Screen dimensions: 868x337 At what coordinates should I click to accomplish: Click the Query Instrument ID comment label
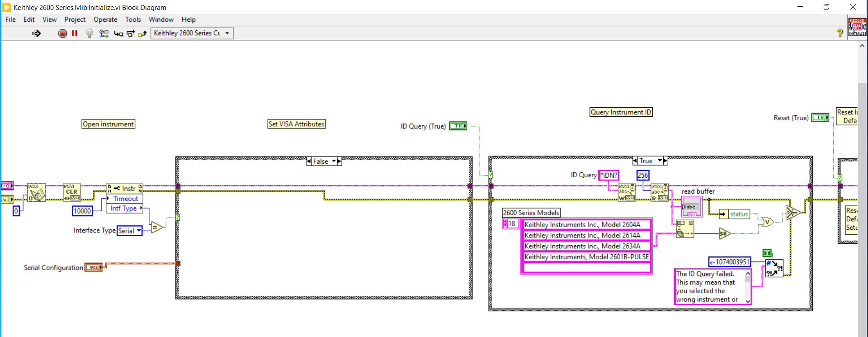[621, 112]
